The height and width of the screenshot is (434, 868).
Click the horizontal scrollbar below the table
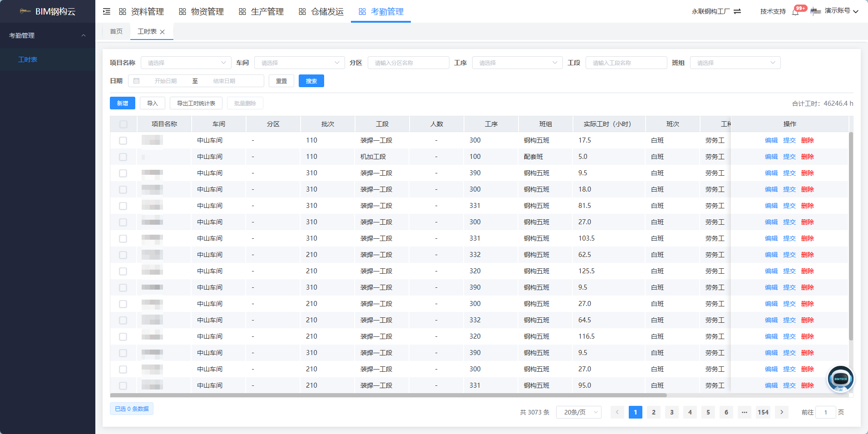click(x=389, y=395)
